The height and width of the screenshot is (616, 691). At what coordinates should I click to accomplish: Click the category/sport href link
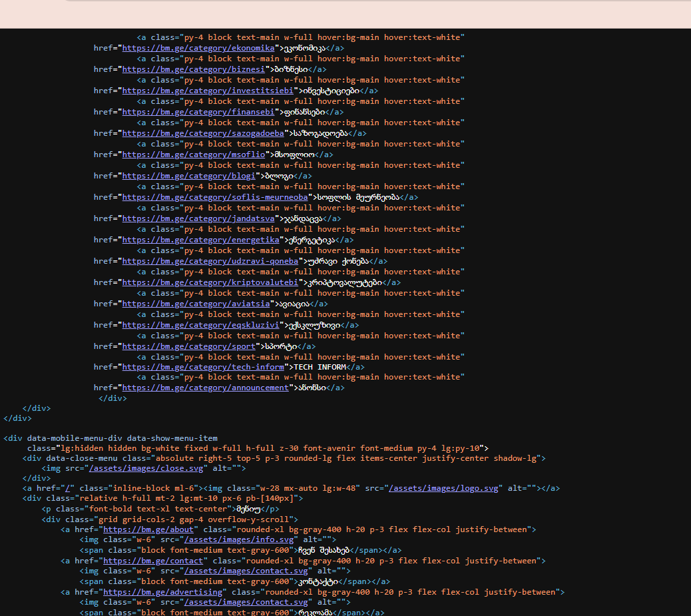coord(189,346)
